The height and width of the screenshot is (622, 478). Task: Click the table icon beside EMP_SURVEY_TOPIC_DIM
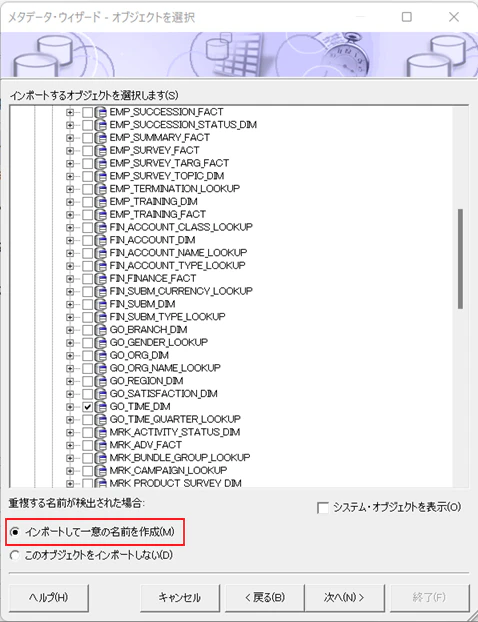pyautogui.click(x=101, y=176)
